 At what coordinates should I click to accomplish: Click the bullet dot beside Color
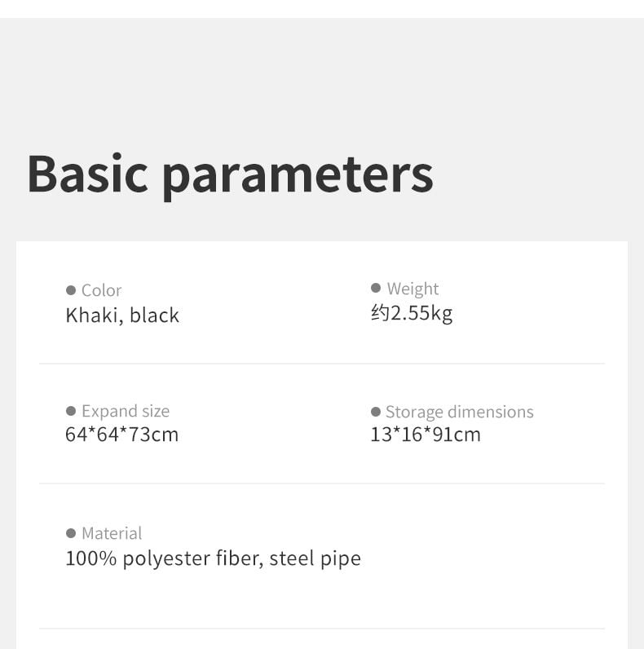click(x=71, y=290)
